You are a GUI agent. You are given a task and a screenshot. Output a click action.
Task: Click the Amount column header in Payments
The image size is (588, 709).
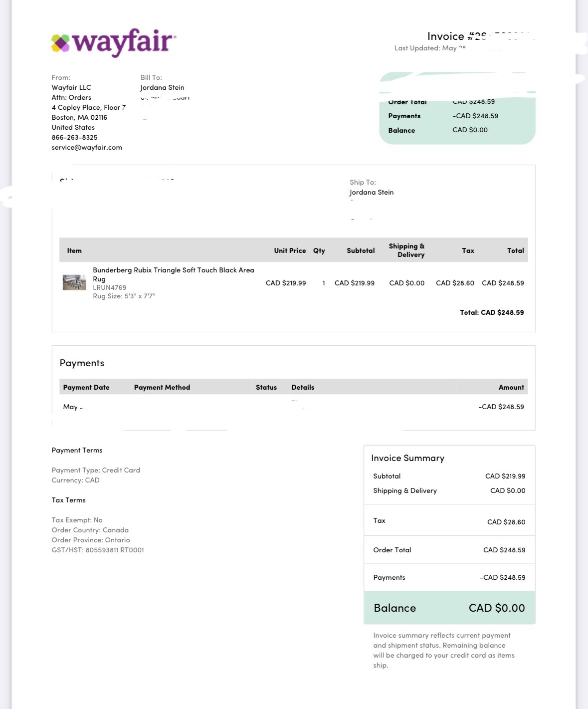coord(511,387)
